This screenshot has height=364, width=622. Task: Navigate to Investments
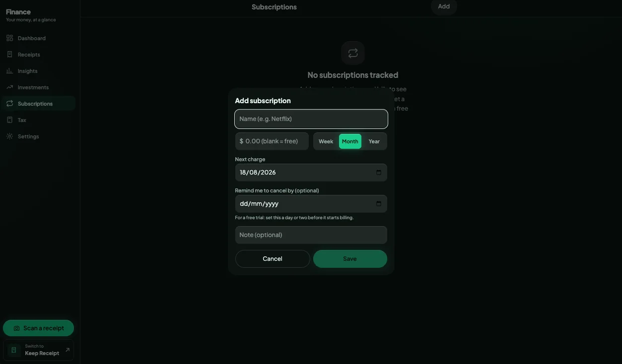point(39,87)
